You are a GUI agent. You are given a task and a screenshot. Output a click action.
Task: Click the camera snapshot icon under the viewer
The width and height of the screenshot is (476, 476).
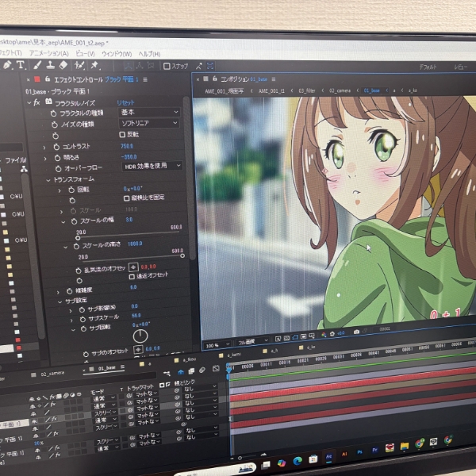[x=356, y=332]
